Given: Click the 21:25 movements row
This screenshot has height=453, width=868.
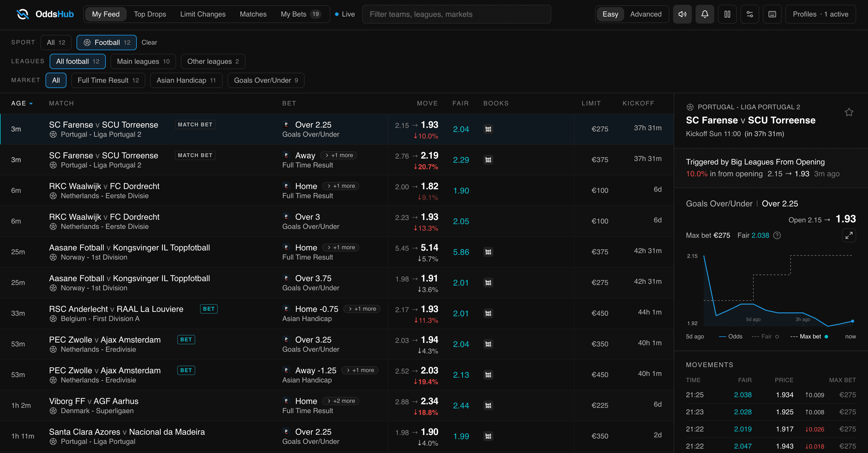Looking at the screenshot, I should click(771, 395).
